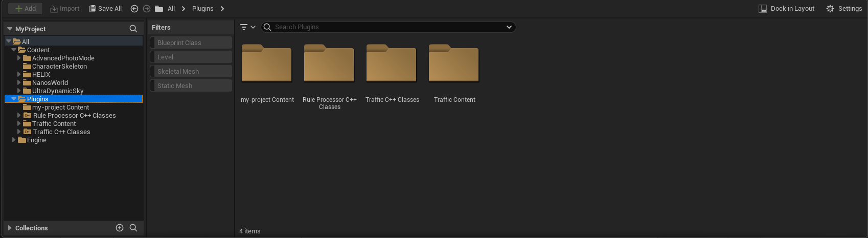Click the search icon in MyProject header

(x=133, y=29)
